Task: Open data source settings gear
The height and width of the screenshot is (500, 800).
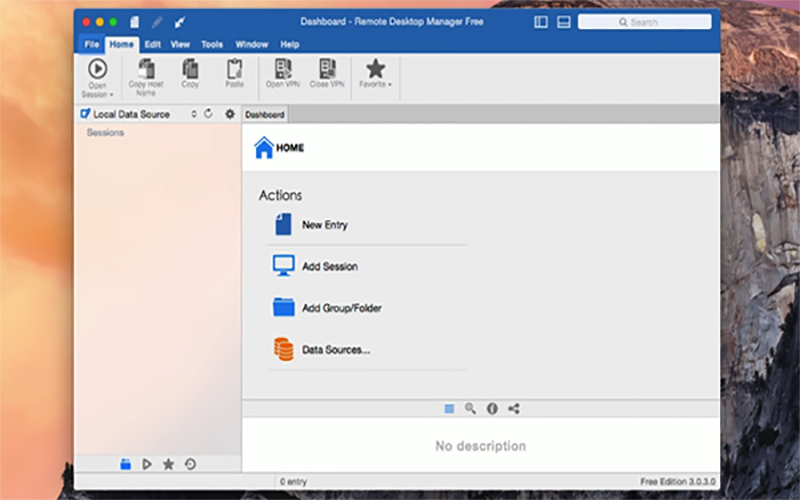Action: point(230,114)
